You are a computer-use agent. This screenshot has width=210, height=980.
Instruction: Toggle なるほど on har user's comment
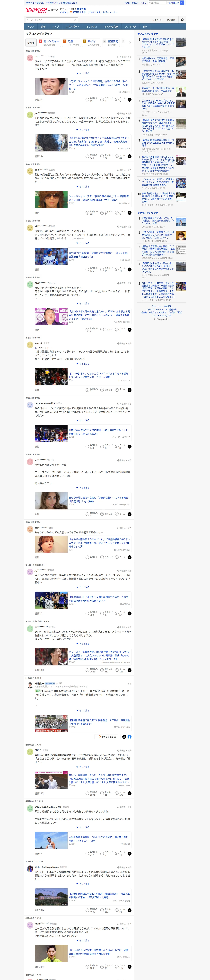pos(106,100)
